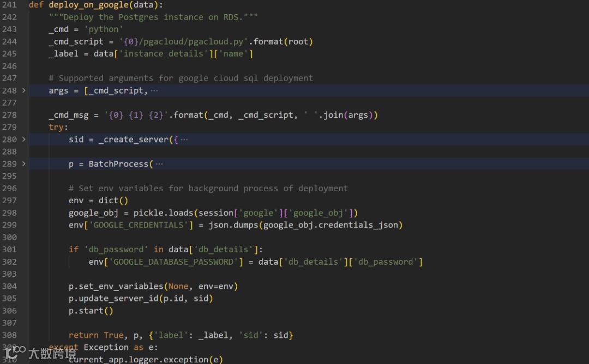This screenshot has height=364, width=589.
Task: Click the ellipsis after BatchProcess(
Action: 159,163
